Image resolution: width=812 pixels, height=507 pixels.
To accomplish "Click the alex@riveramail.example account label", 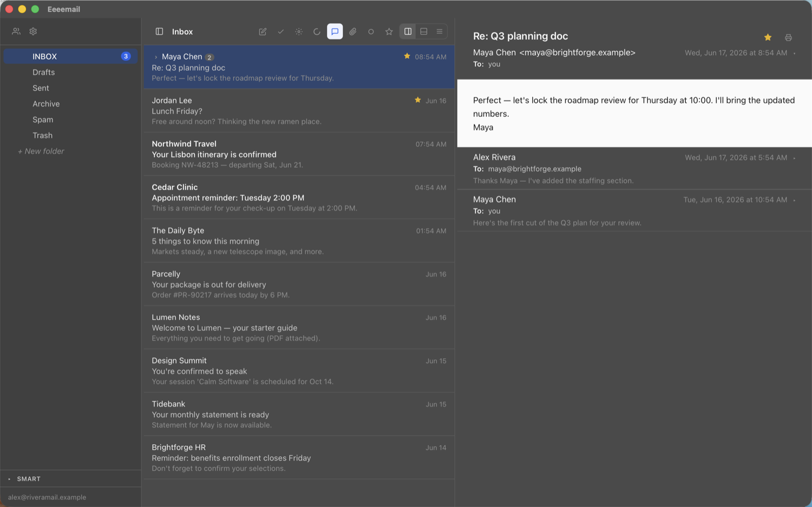I will pyautogui.click(x=47, y=497).
